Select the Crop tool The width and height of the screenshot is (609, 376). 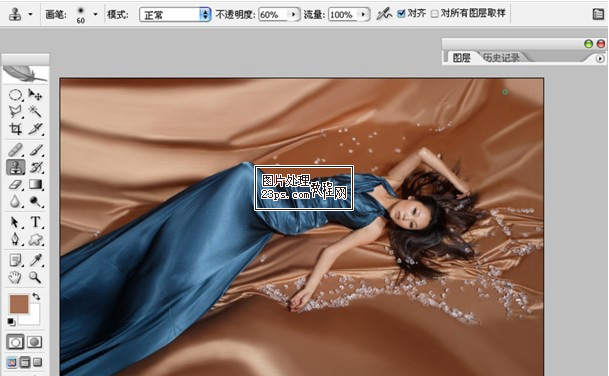[x=16, y=129]
